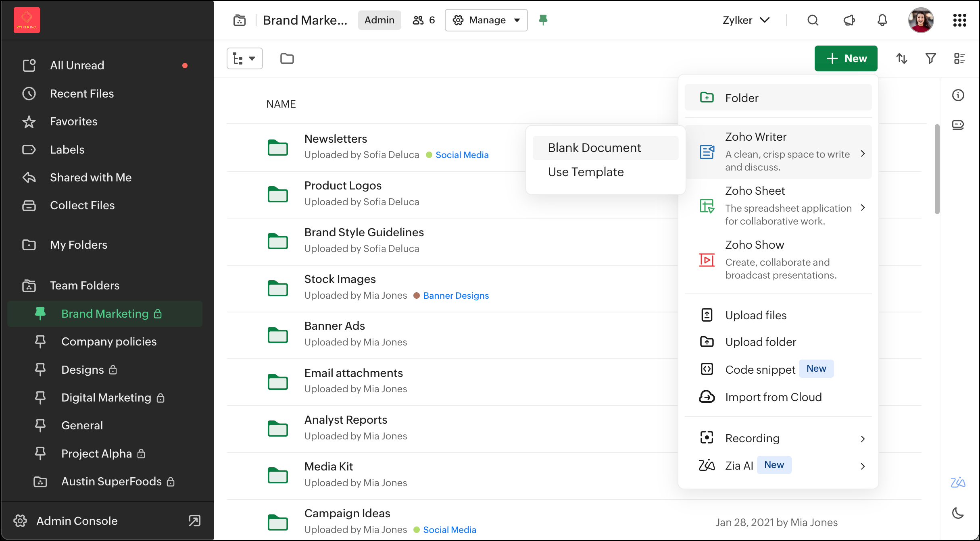Click the search magnifier icon
This screenshot has height=541, width=980.
pos(813,20)
